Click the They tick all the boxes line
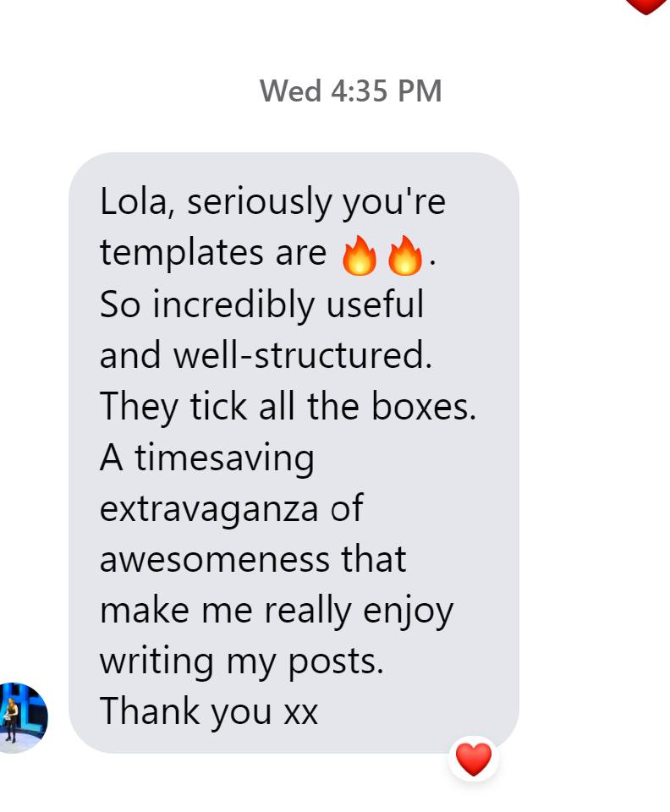The width and height of the screenshot is (670, 812). [288, 407]
